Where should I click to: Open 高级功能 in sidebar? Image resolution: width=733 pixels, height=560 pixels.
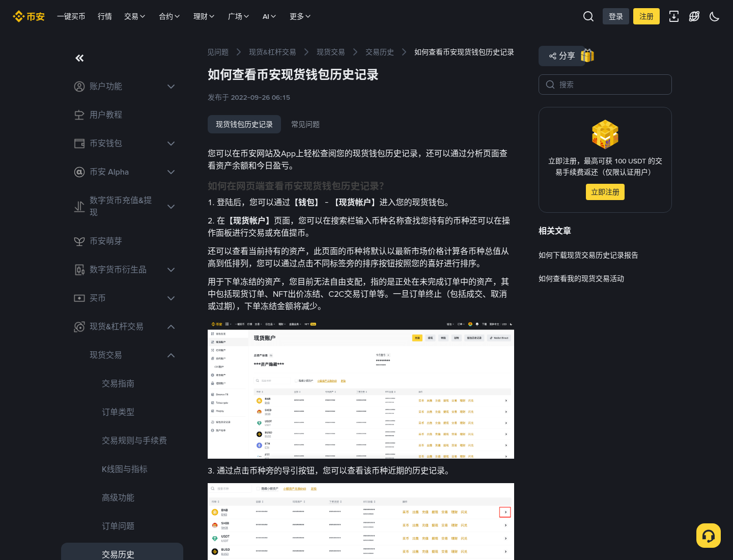118,497
